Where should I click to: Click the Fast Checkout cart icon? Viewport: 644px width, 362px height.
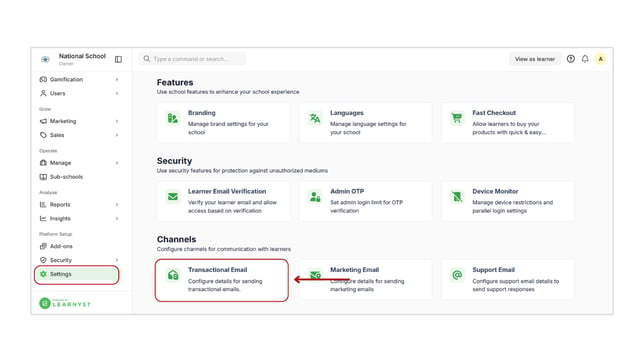click(x=457, y=118)
